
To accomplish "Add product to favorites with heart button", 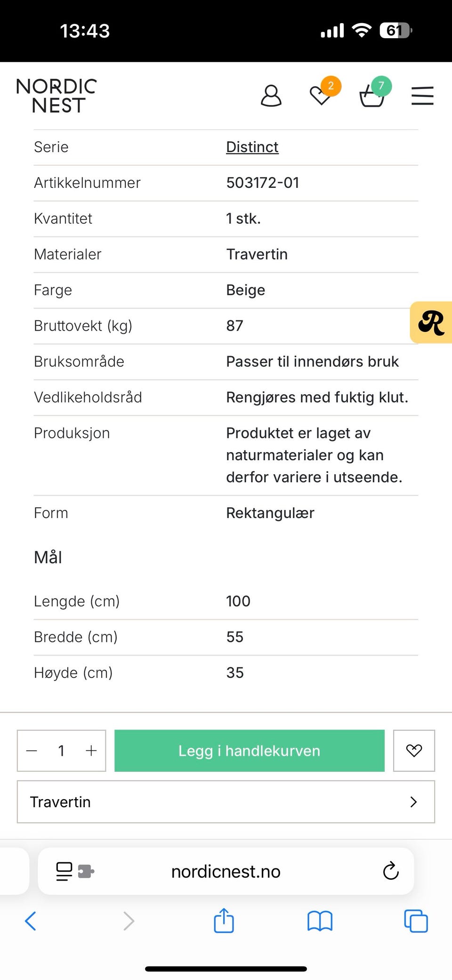I will [414, 751].
